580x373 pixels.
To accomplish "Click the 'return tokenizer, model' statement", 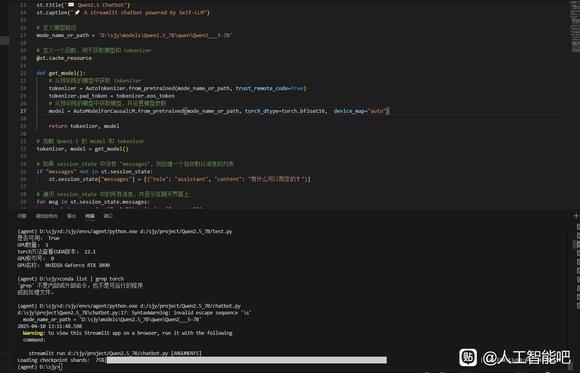I will point(84,126).
